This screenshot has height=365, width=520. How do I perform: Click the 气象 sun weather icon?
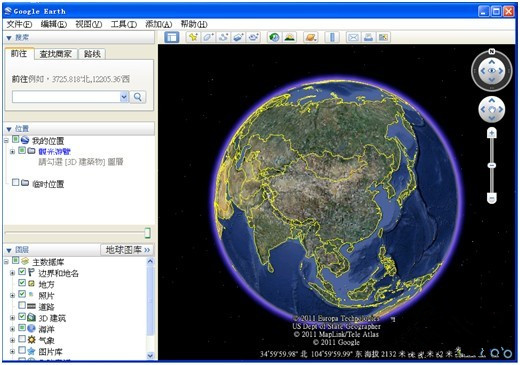(x=31, y=340)
